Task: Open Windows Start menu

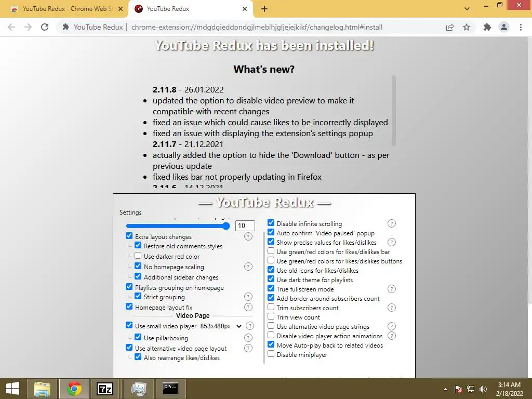Action: pos(12,389)
